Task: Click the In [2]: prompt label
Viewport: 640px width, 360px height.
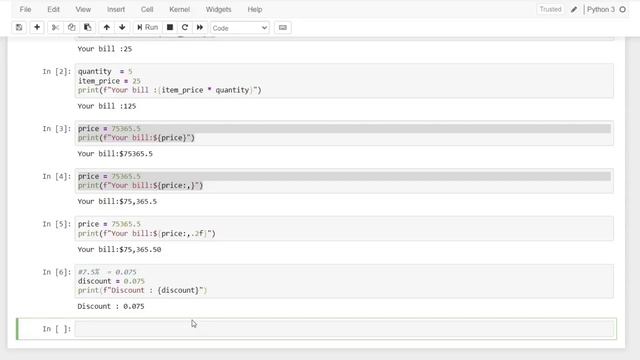Action: (x=57, y=71)
